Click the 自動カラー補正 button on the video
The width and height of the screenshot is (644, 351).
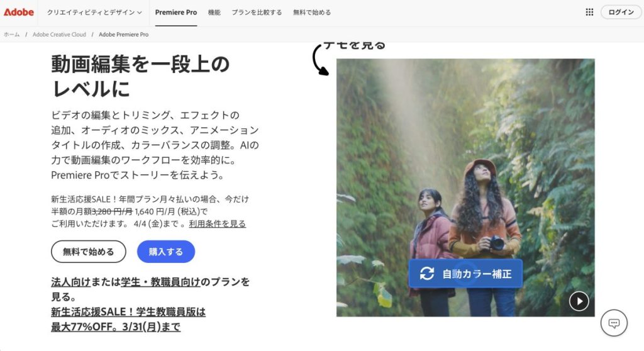click(x=465, y=274)
